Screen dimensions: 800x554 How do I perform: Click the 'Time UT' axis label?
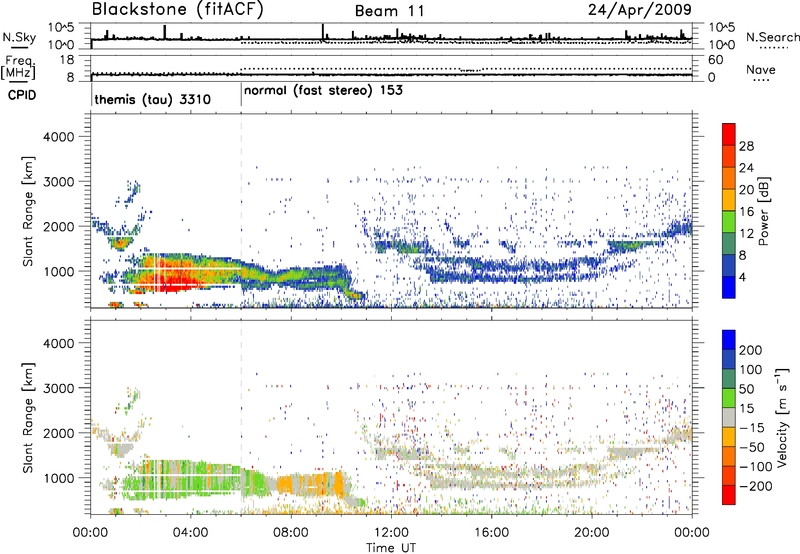391,548
